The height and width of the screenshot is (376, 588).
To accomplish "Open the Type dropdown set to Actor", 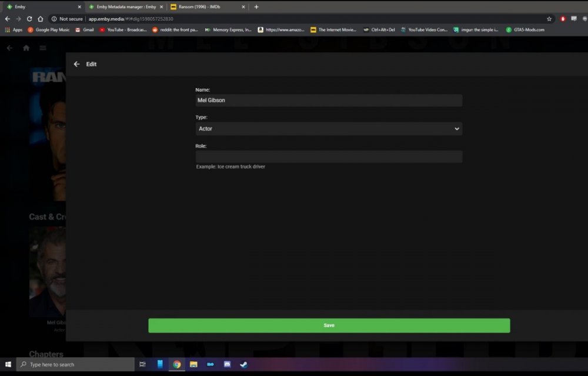I will pos(329,129).
